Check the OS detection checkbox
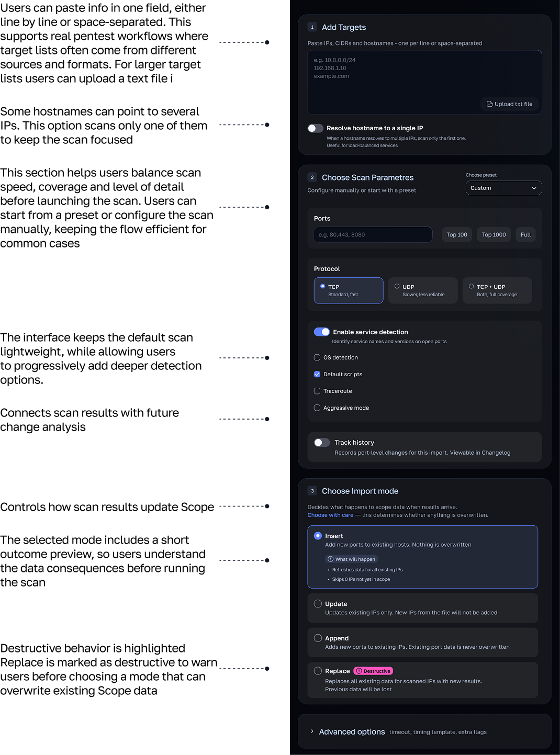Image resolution: width=560 pixels, height=755 pixels. (x=317, y=357)
